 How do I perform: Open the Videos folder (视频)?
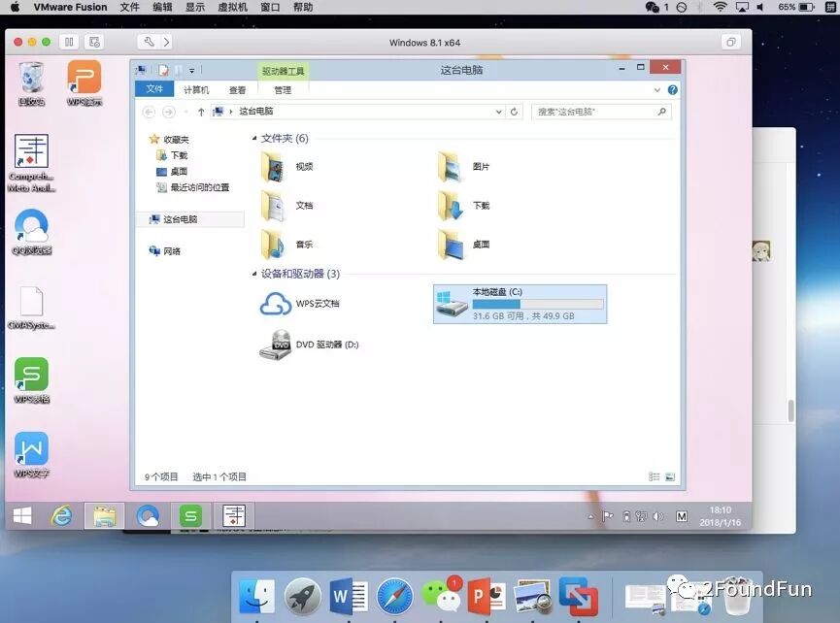(x=287, y=167)
